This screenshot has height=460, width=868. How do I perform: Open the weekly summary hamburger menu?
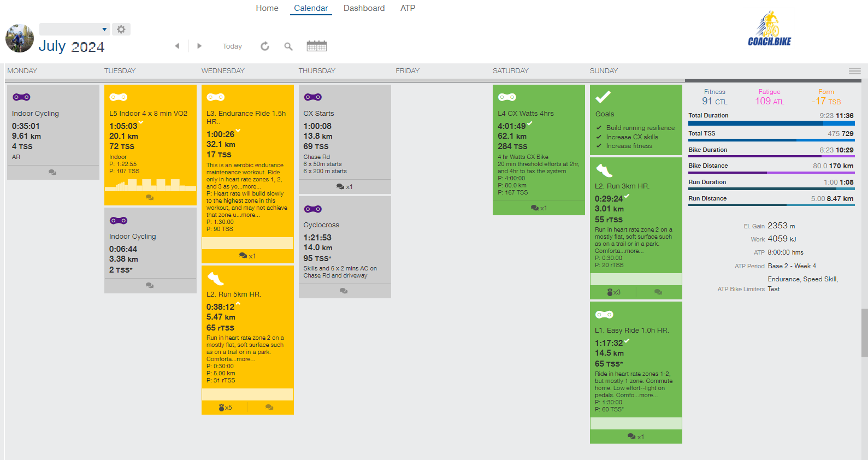point(854,71)
